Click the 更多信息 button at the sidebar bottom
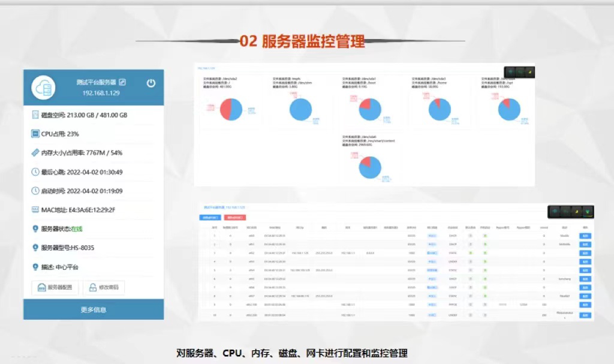This screenshot has width=614, height=364. (94, 310)
